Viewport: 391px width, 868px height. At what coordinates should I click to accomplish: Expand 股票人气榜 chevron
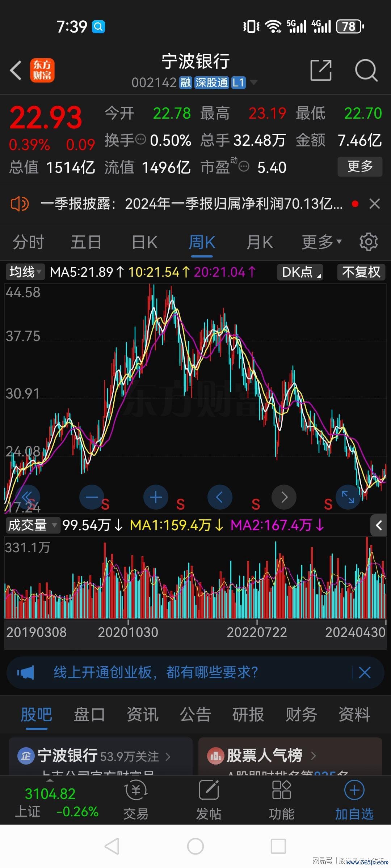click(x=314, y=756)
